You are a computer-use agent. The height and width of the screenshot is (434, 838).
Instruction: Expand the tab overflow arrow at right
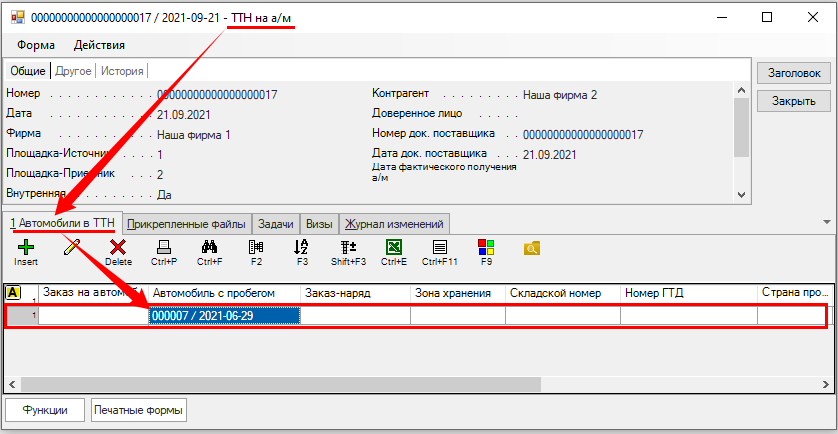tap(826, 222)
